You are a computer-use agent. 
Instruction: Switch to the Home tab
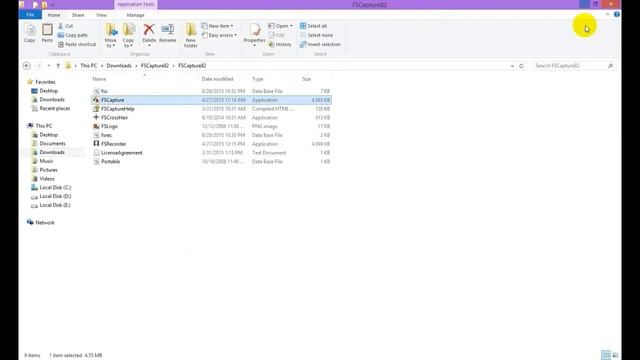[x=54, y=15]
